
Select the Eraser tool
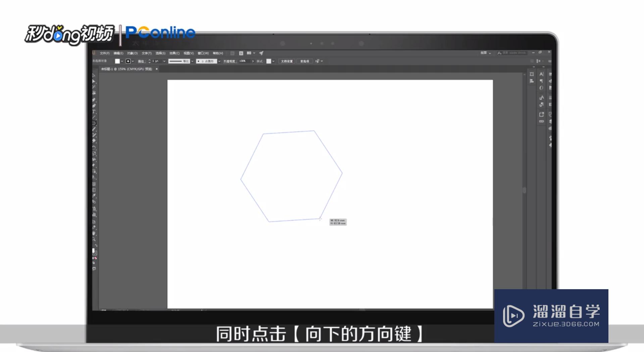click(94, 141)
